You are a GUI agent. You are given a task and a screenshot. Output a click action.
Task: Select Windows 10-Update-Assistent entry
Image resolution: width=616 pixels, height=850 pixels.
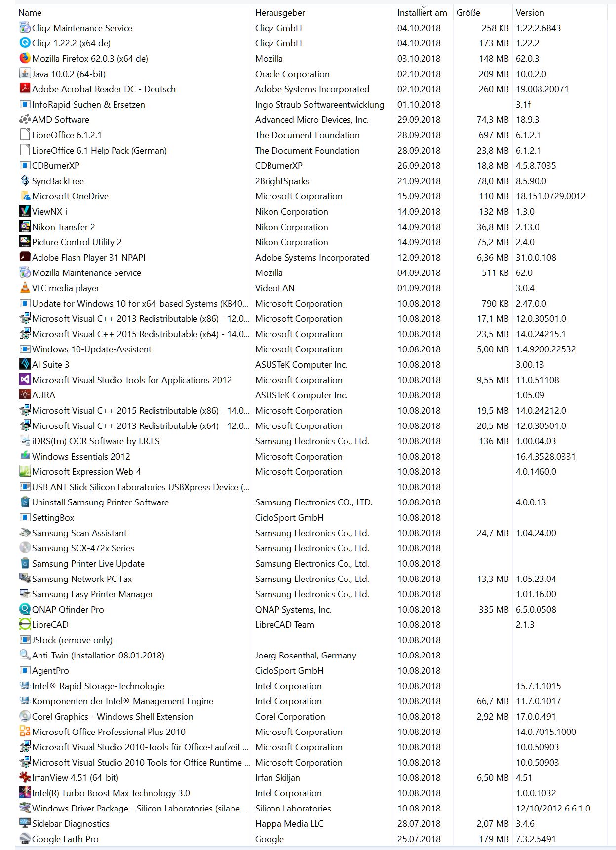click(92, 349)
